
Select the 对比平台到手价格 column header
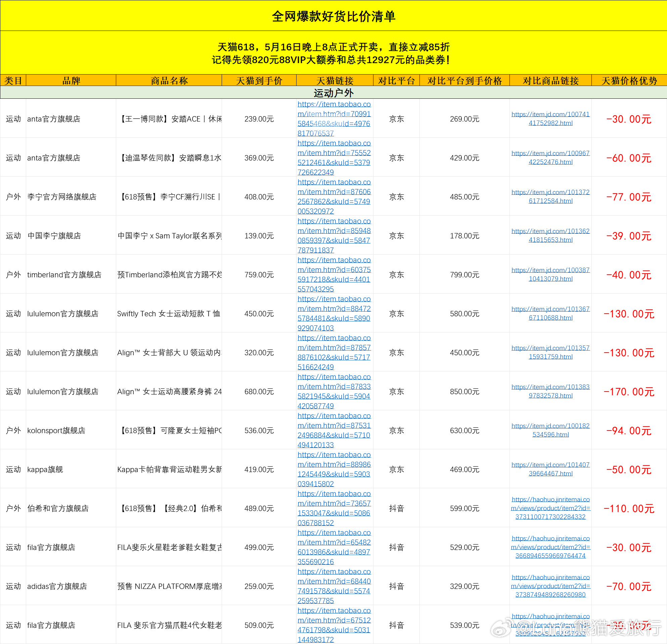(x=464, y=80)
